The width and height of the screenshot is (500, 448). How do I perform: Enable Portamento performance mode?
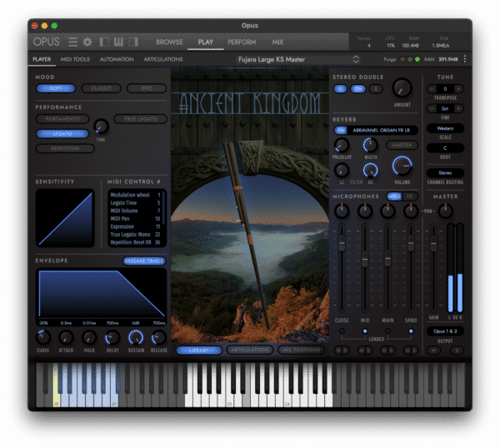coord(62,119)
